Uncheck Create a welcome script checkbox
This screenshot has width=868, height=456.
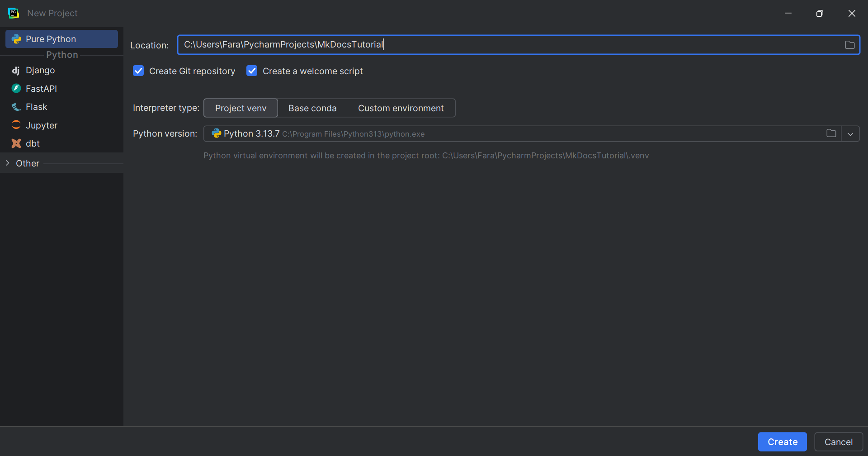252,71
